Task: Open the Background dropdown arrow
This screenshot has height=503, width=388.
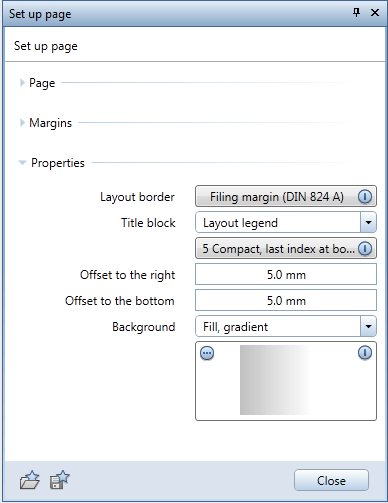Action: click(368, 326)
